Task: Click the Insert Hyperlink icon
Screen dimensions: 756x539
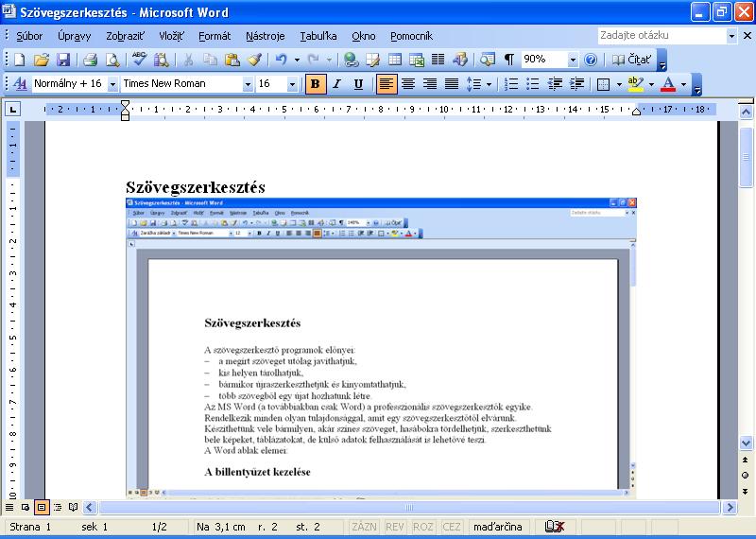Action: [352, 60]
